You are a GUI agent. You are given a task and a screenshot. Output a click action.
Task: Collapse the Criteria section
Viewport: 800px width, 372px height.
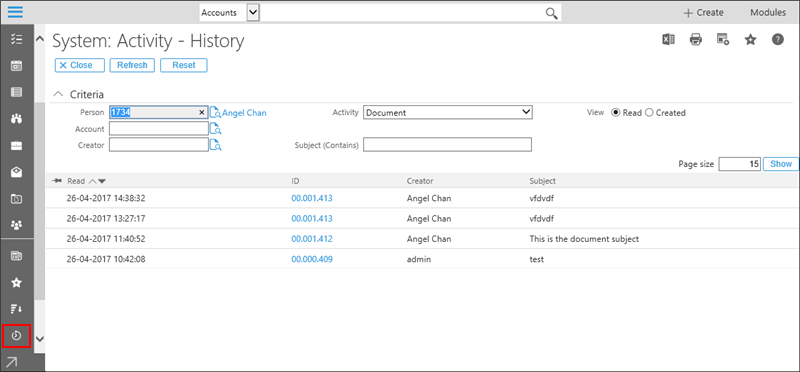pyautogui.click(x=59, y=94)
